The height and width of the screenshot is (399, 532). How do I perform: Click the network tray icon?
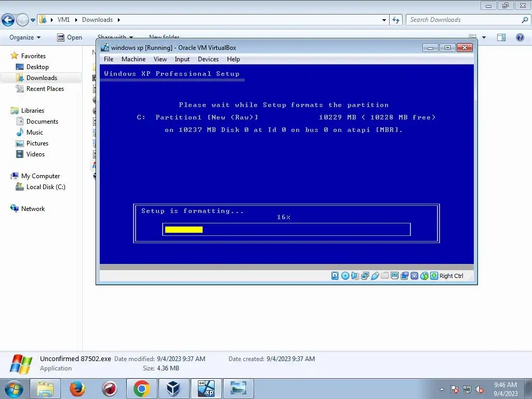click(x=467, y=390)
